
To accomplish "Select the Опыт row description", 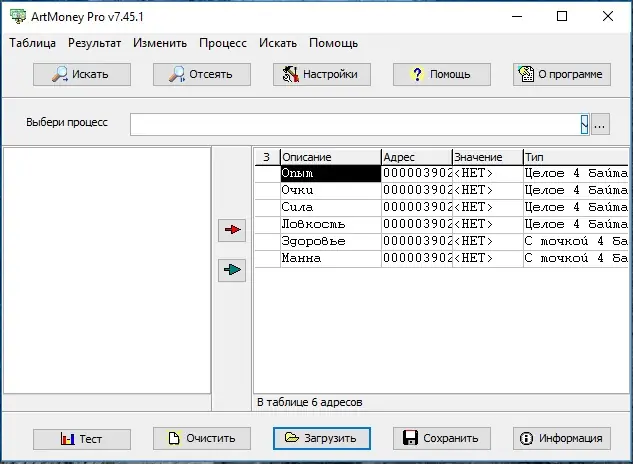I will 331,173.
